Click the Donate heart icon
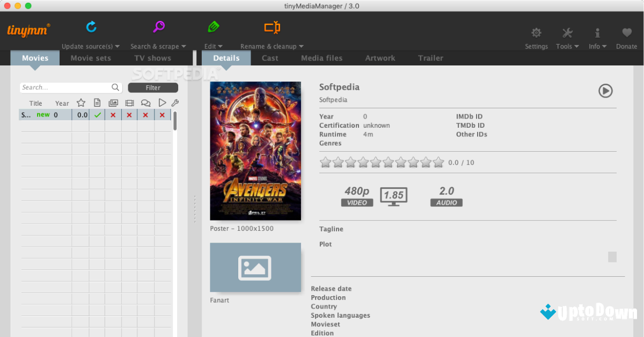Image resolution: width=644 pixels, height=337 pixels. tap(626, 32)
